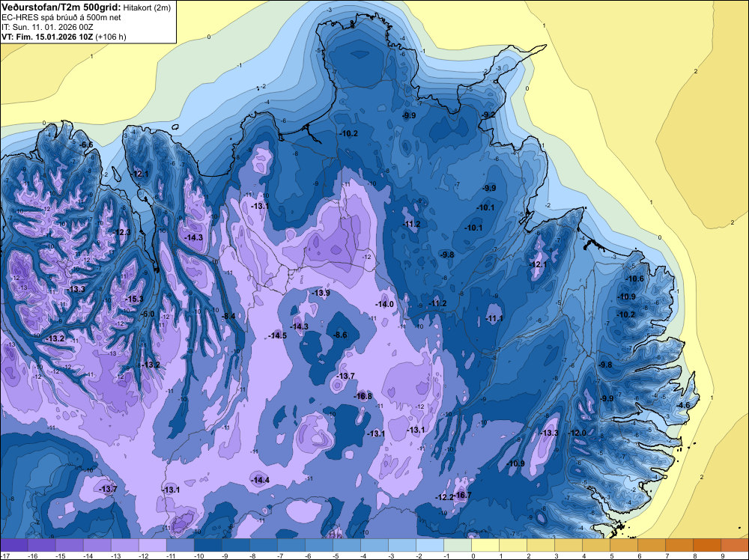This screenshot has height=560, width=749.
Task: Click the "Hitakort (2m)" header text
Action: coord(147,7)
